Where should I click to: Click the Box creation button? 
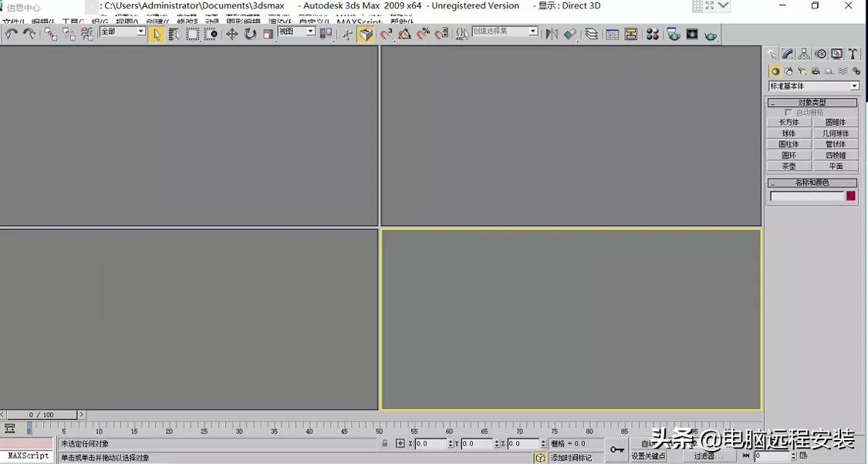789,122
